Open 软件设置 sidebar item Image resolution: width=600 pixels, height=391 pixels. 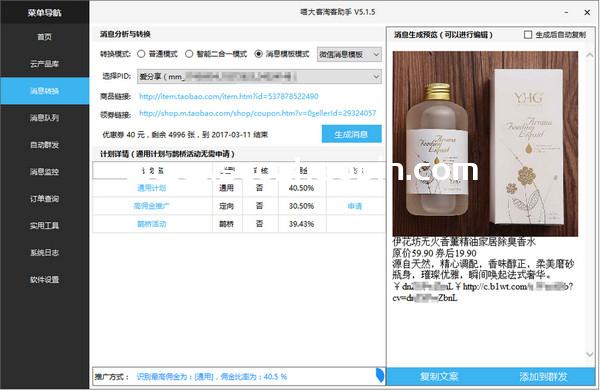44,279
